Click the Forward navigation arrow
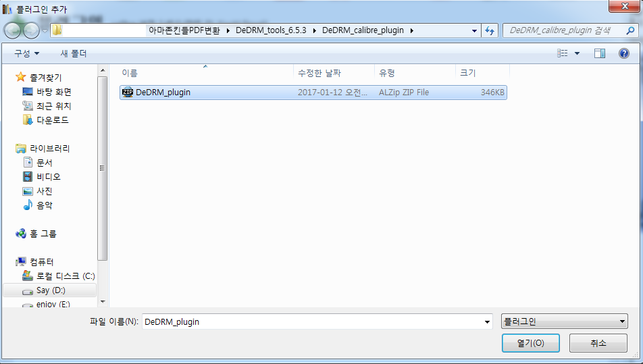 (31, 30)
